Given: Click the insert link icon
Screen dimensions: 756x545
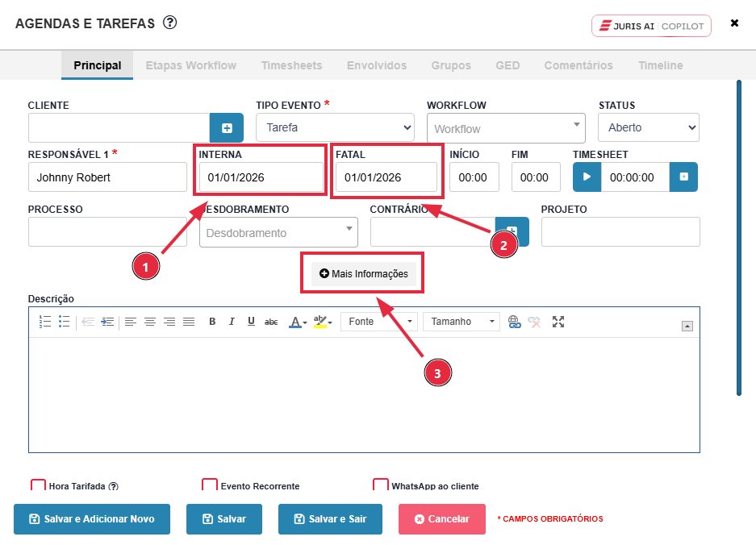Looking at the screenshot, I should (x=515, y=322).
